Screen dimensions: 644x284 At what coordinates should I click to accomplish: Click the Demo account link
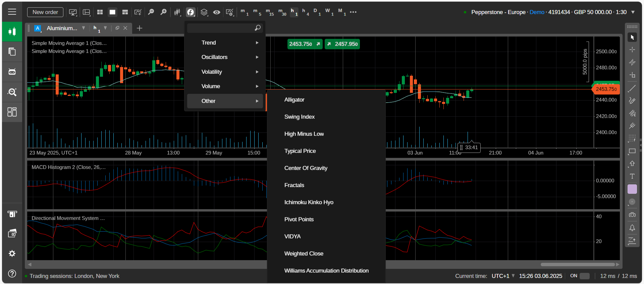tap(537, 12)
